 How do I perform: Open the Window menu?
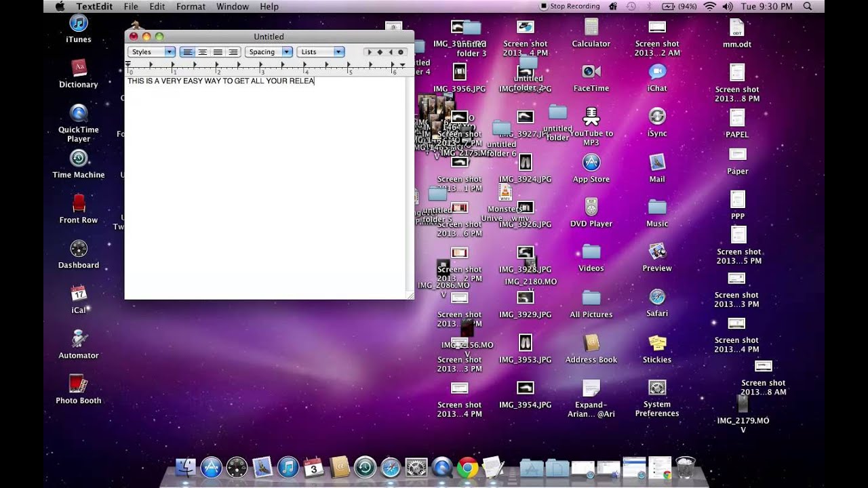(233, 6)
